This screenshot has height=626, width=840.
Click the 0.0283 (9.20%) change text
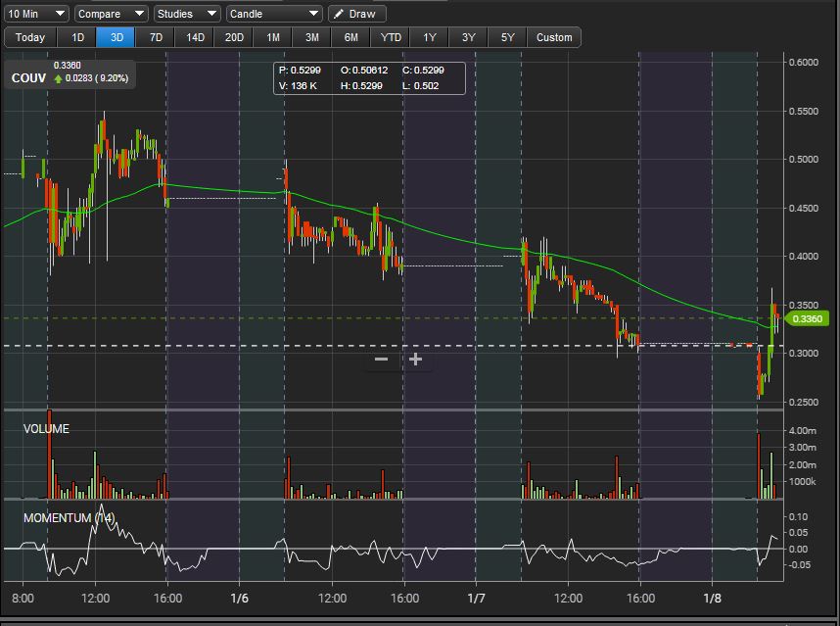pyautogui.click(x=97, y=78)
